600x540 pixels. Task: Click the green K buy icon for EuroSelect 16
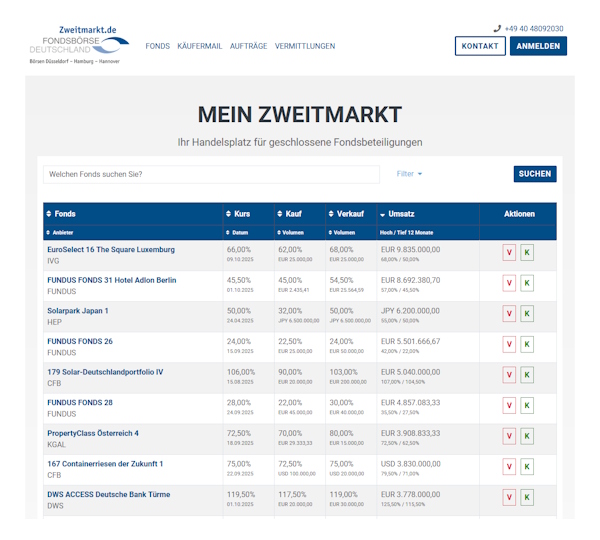coord(527,253)
